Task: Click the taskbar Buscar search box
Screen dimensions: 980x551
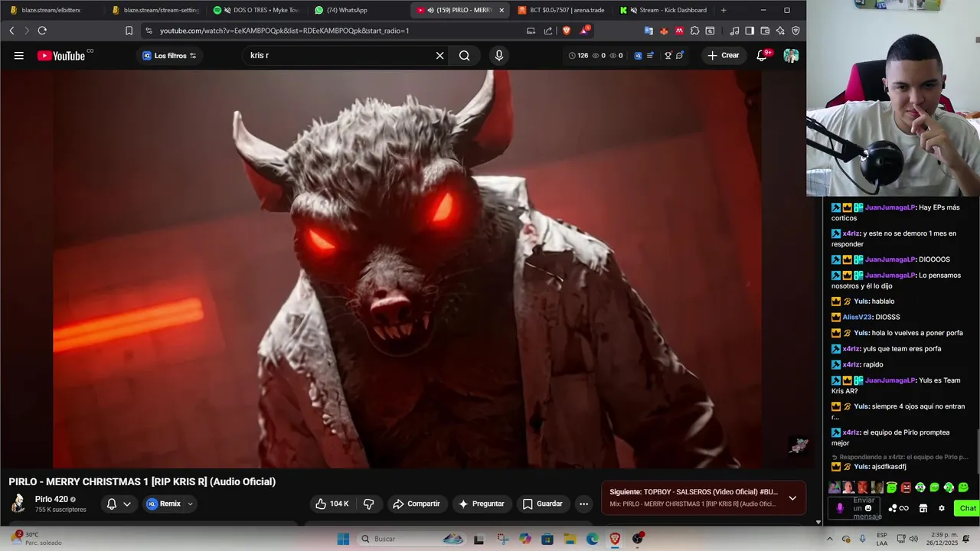Action: (x=412, y=539)
